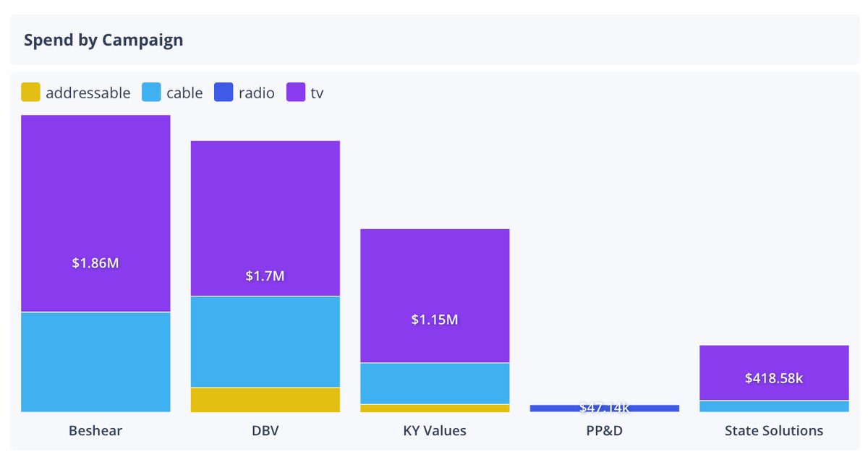Click the cable segment of the Beshear bar
Image resolution: width=868 pixels, height=462 pixels.
[x=95, y=362]
